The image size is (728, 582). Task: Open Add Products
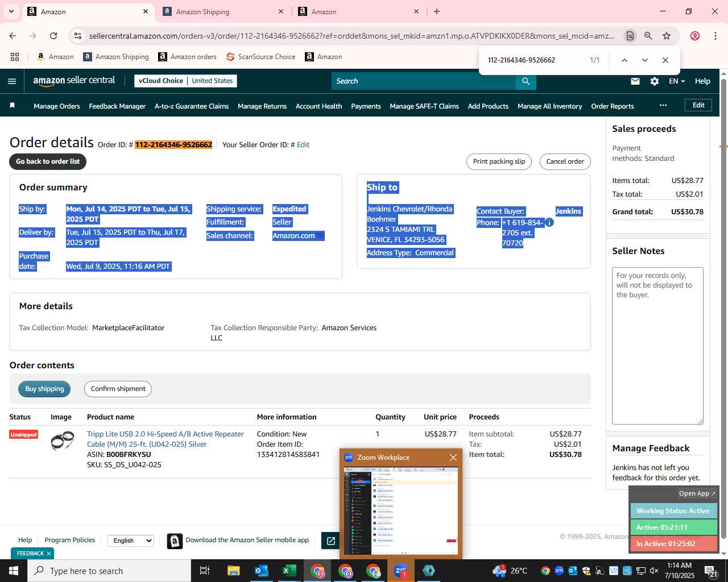(488, 106)
